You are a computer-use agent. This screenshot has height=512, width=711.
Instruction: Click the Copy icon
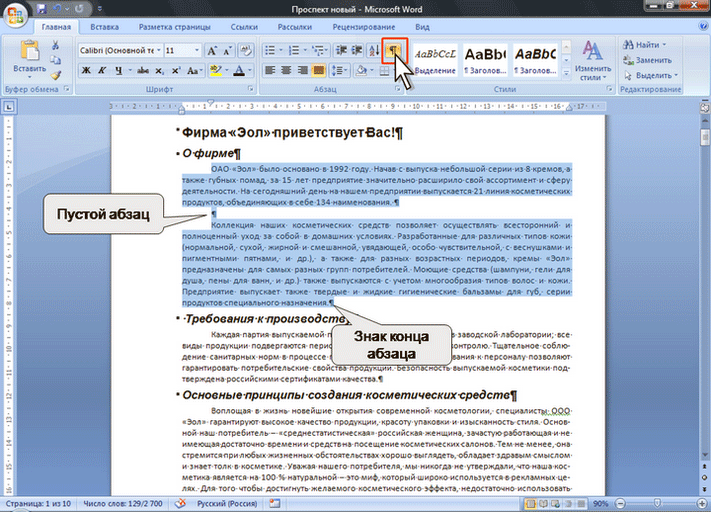55,60
